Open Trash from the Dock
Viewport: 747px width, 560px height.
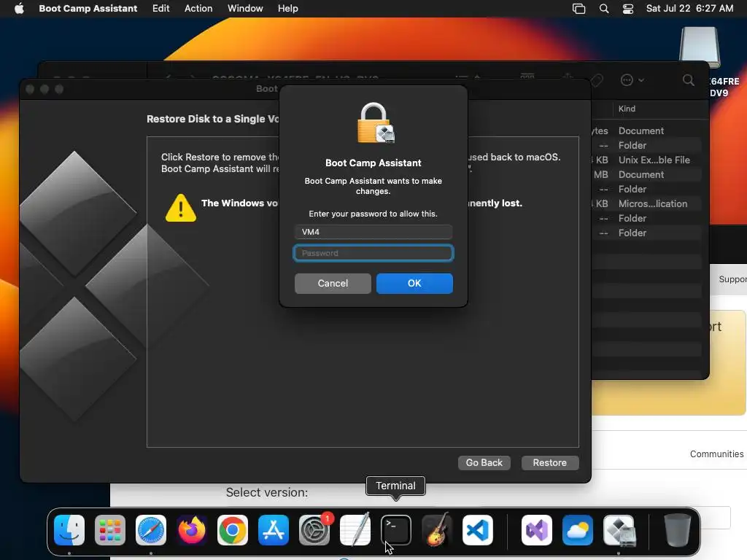(x=678, y=530)
